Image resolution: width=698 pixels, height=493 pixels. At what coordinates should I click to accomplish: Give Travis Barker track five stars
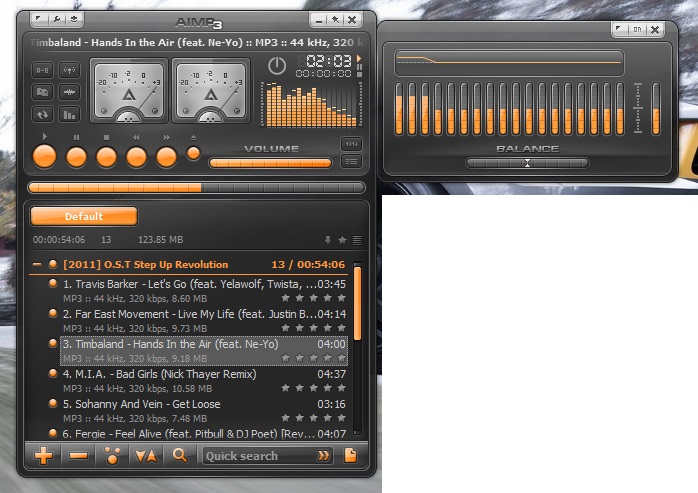coord(341,297)
